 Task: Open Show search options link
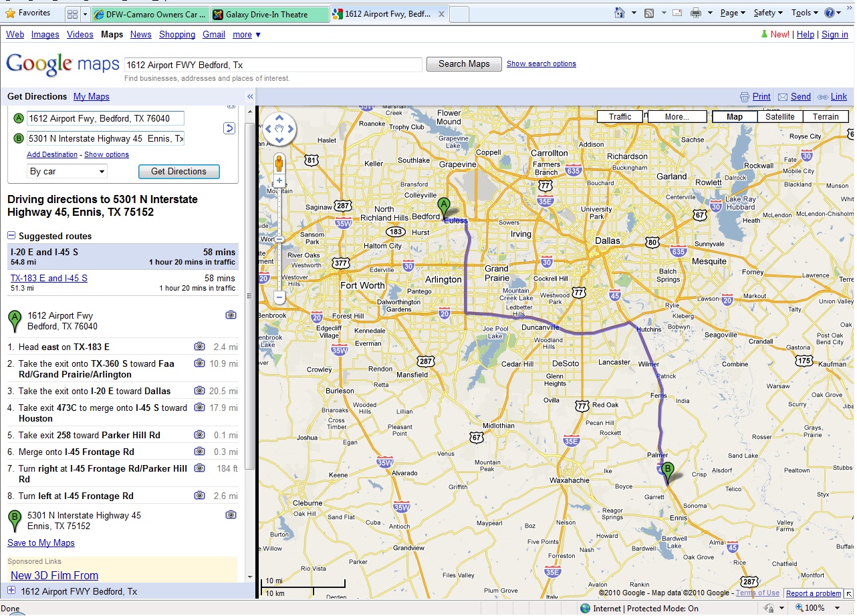pyautogui.click(x=541, y=63)
